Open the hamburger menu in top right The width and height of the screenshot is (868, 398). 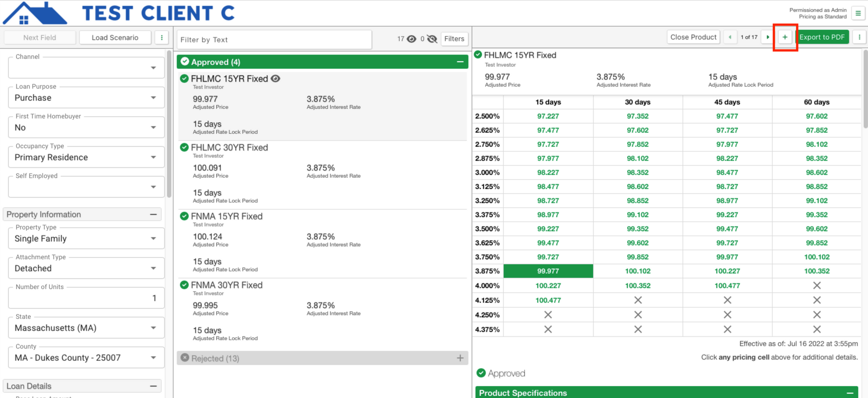(858, 13)
